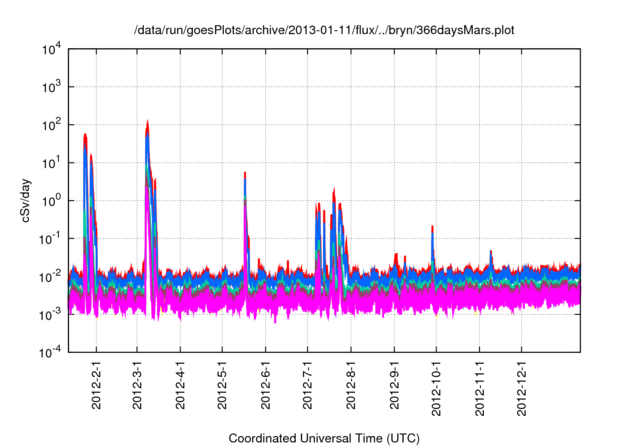This screenshot has width=640, height=448.
Task: Click the small spike in November 2012
Action: point(491,253)
